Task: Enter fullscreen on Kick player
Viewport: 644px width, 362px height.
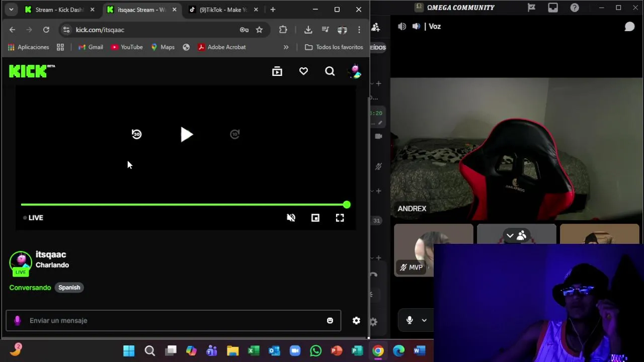Action: tap(340, 218)
